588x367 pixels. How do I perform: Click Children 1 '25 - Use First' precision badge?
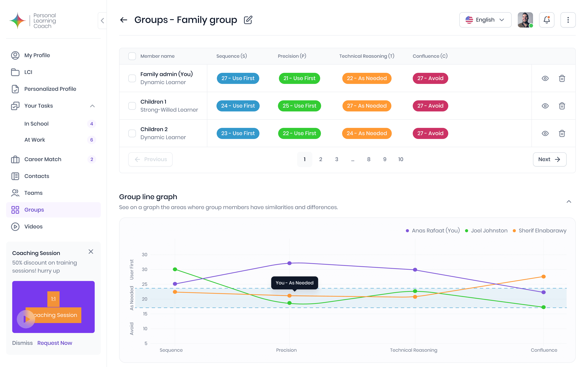299,106
